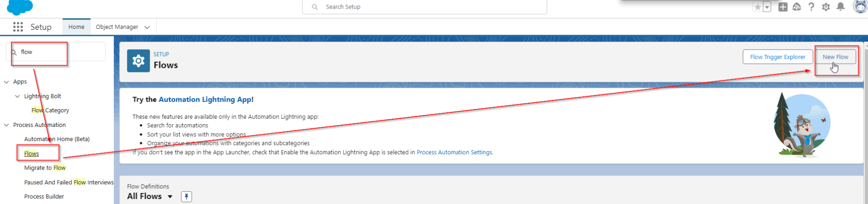Select Process Builder in the sidebar
The height and width of the screenshot is (204, 868).
pyautogui.click(x=44, y=197)
